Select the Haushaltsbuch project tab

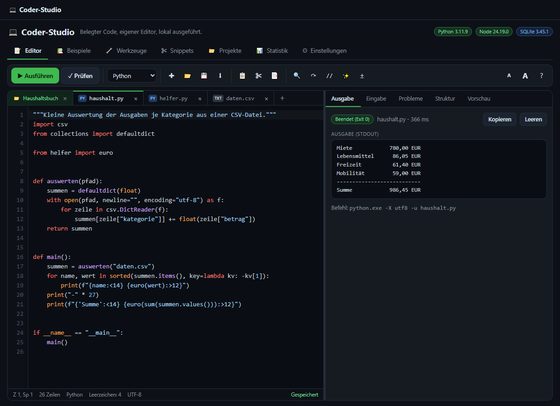click(40, 98)
